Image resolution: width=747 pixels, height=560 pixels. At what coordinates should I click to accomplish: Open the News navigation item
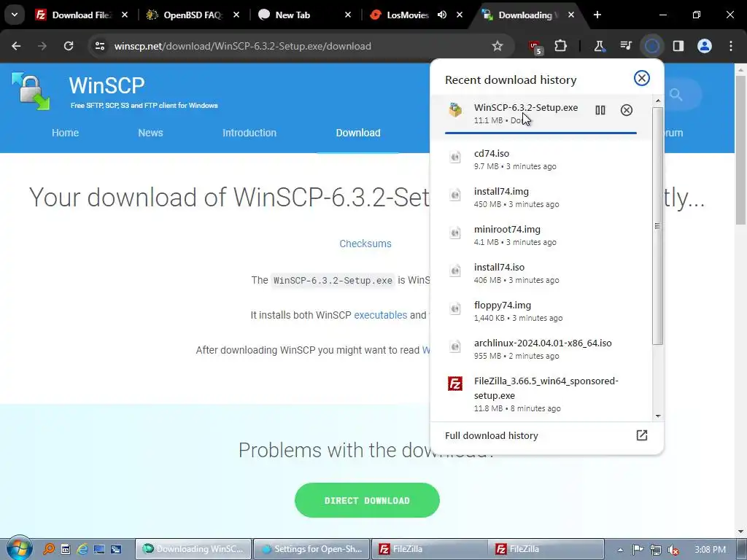click(x=150, y=133)
